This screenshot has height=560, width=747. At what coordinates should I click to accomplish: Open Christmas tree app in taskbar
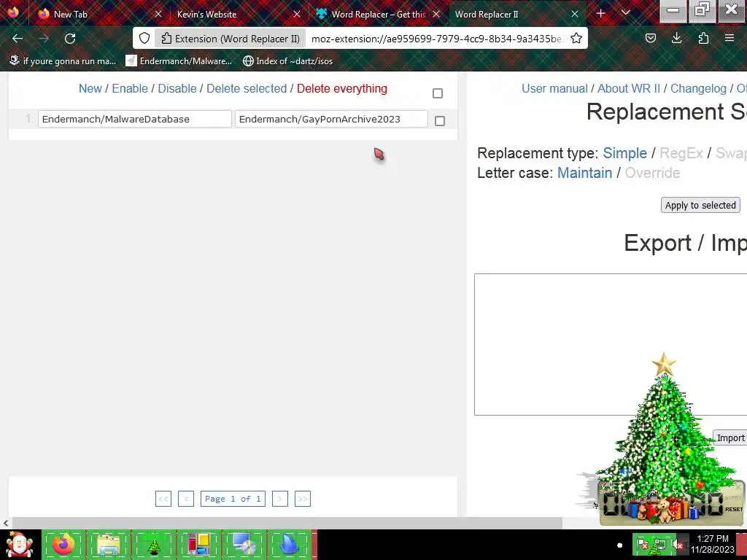point(153,545)
